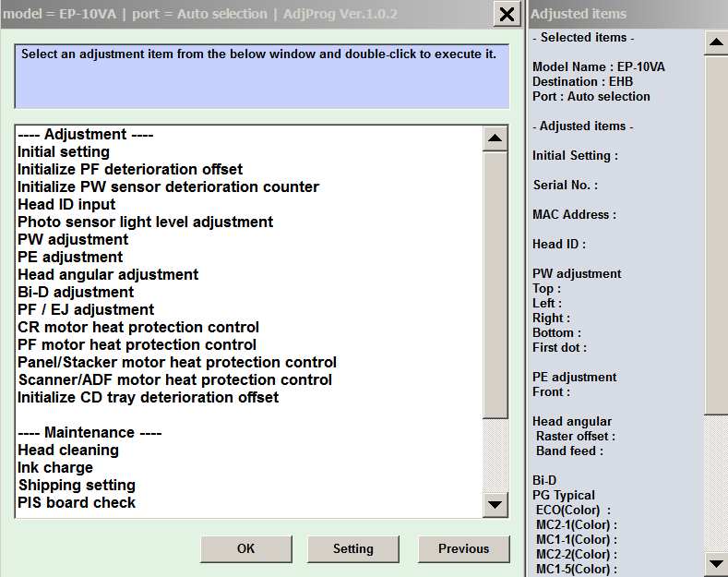Click 'Destination : EHB' in the side panel
Image resolution: width=728 pixels, height=577 pixels.
pos(582,82)
